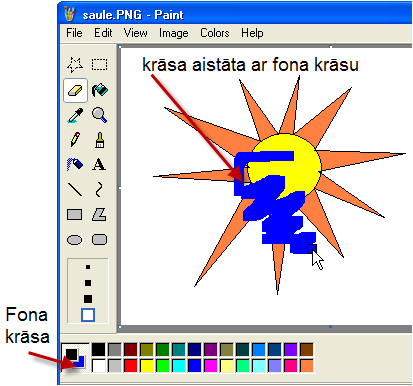Pick bright yellow palette color
Viewport: 413px width, 386px height.
147,366
